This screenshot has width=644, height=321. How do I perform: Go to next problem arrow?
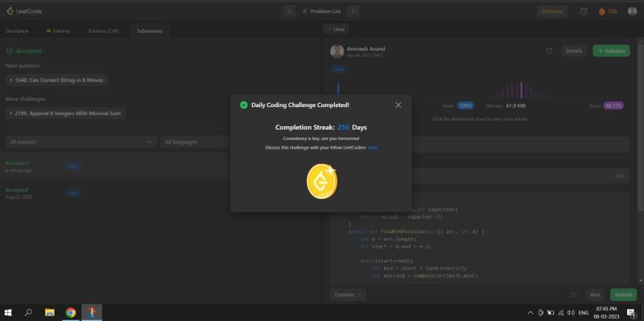click(x=353, y=11)
